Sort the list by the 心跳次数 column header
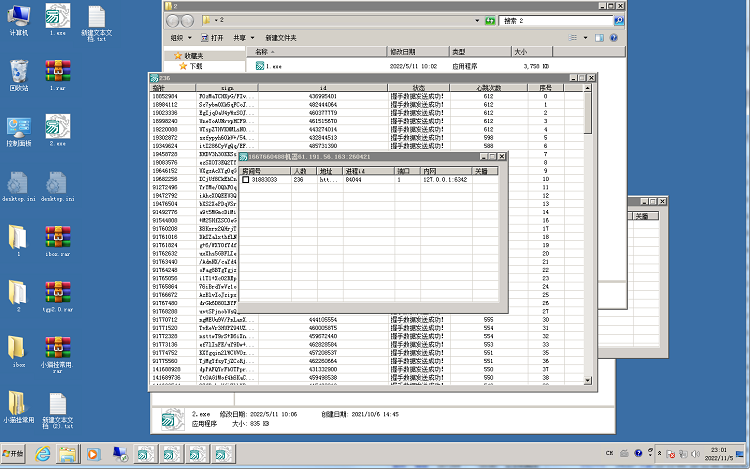 click(x=488, y=88)
